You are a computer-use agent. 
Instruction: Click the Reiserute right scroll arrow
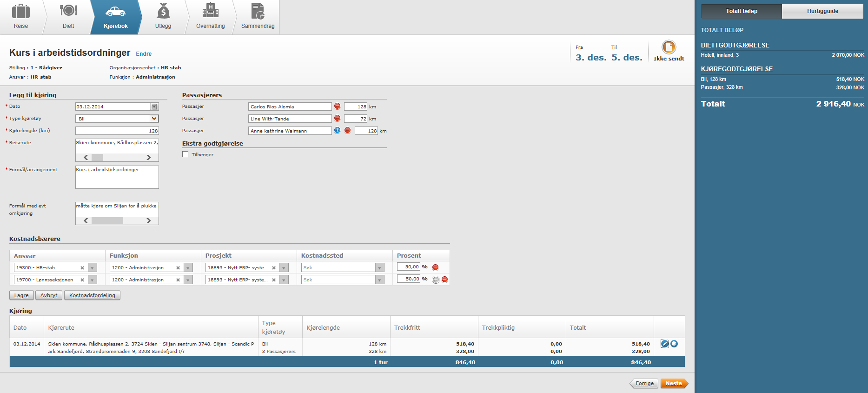[x=148, y=158]
